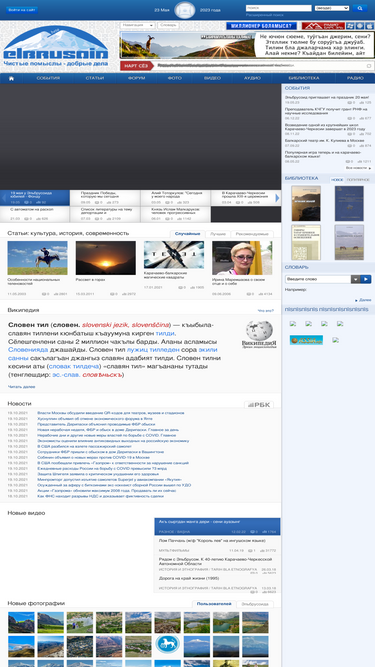Click the first broken partner image icon

pyautogui.click(x=293, y=323)
